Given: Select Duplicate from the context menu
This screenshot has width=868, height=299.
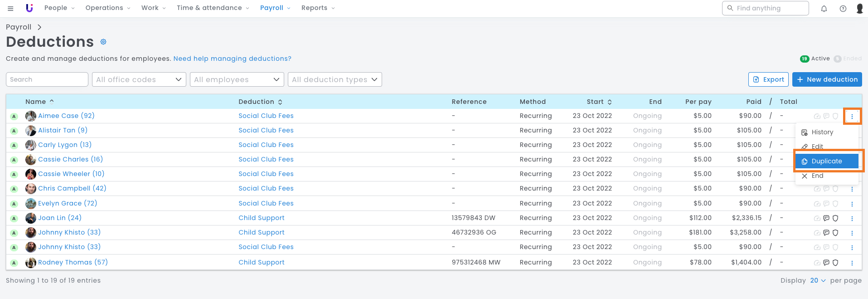Looking at the screenshot, I should tap(826, 161).
